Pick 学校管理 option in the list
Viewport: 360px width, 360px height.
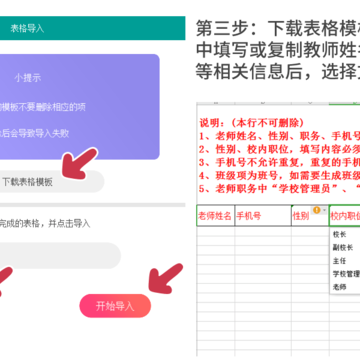tap(346, 274)
